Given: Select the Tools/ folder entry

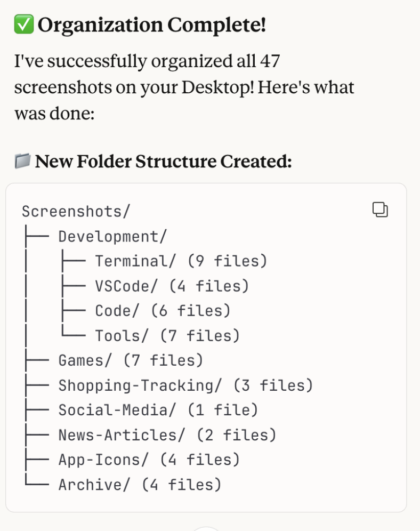Looking at the screenshot, I should point(122,336).
